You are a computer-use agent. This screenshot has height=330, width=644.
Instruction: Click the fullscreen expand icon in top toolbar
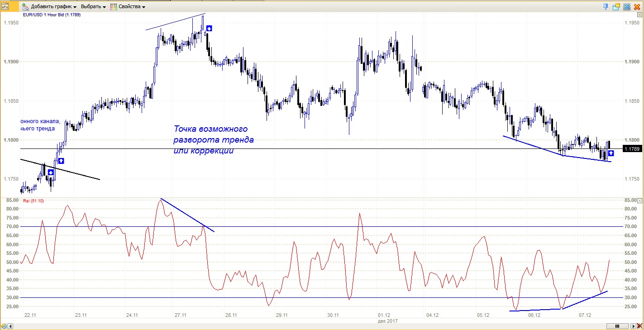coord(627,7)
